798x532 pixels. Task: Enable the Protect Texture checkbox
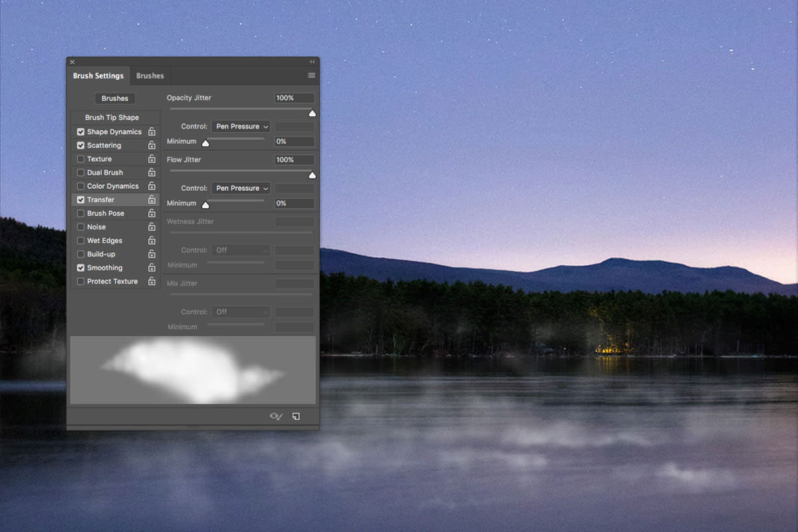80,281
